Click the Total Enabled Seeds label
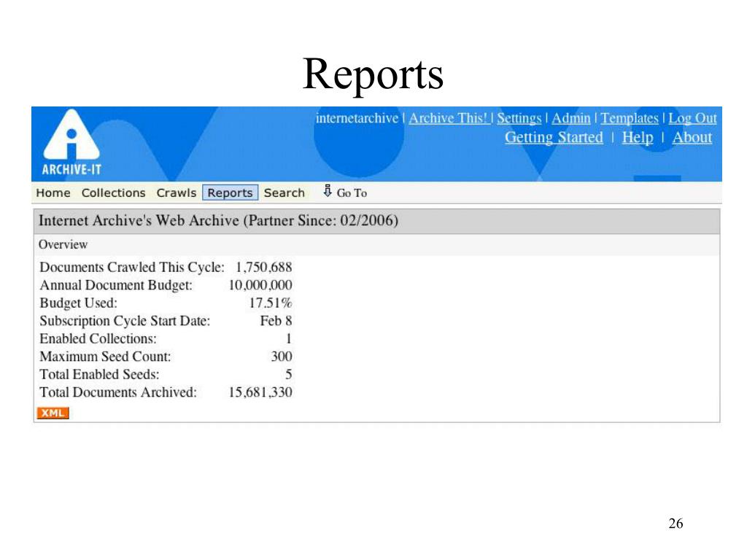The height and width of the screenshot is (560, 747). [99, 374]
